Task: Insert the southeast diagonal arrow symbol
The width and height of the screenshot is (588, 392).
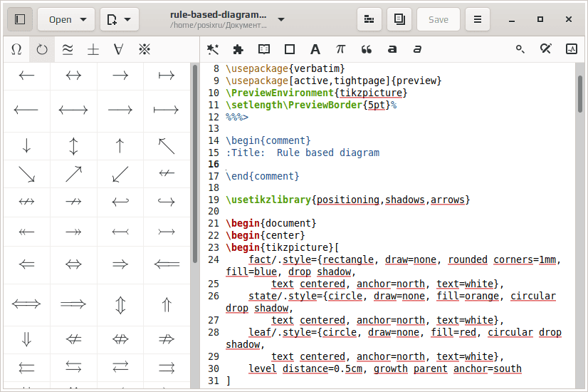Action: click(x=26, y=174)
